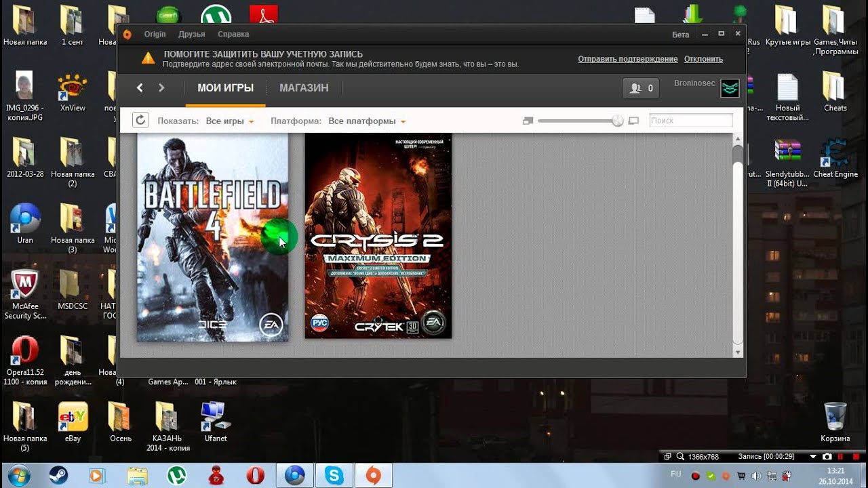Image resolution: width=868 pixels, height=488 pixels.
Task: Open the Cheat Engine desktop shortcut
Action: click(835, 159)
